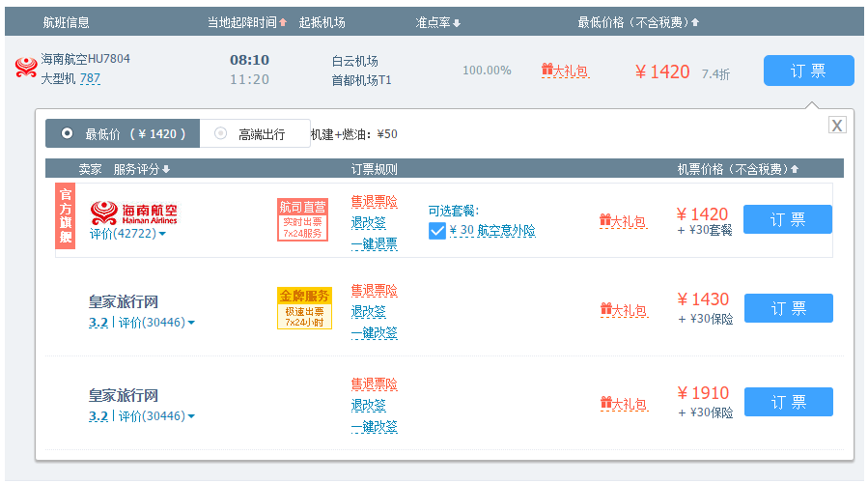
Task: Open 退改签 in ¥1910 row
Action: (x=368, y=405)
